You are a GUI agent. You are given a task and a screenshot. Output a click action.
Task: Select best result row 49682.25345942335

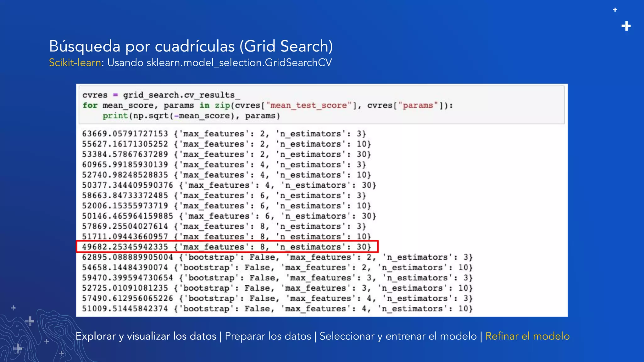pyautogui.click(x=227, y=247)
